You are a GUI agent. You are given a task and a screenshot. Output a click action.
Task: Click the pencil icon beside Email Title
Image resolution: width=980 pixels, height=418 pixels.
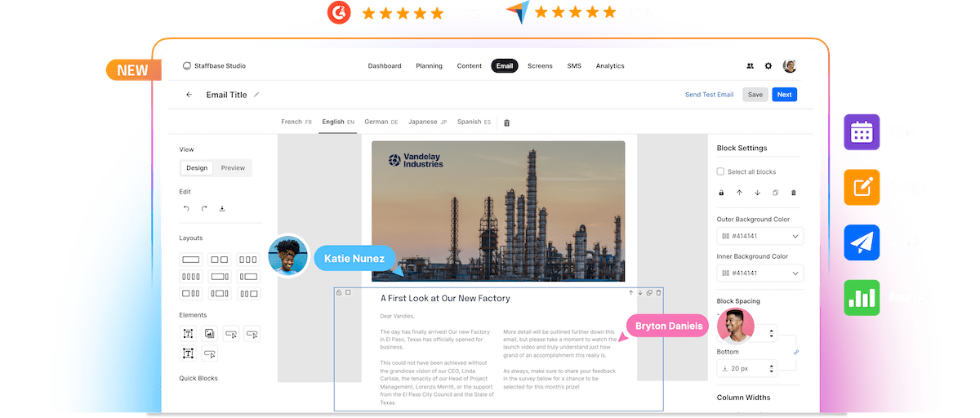tap(256, 95)
